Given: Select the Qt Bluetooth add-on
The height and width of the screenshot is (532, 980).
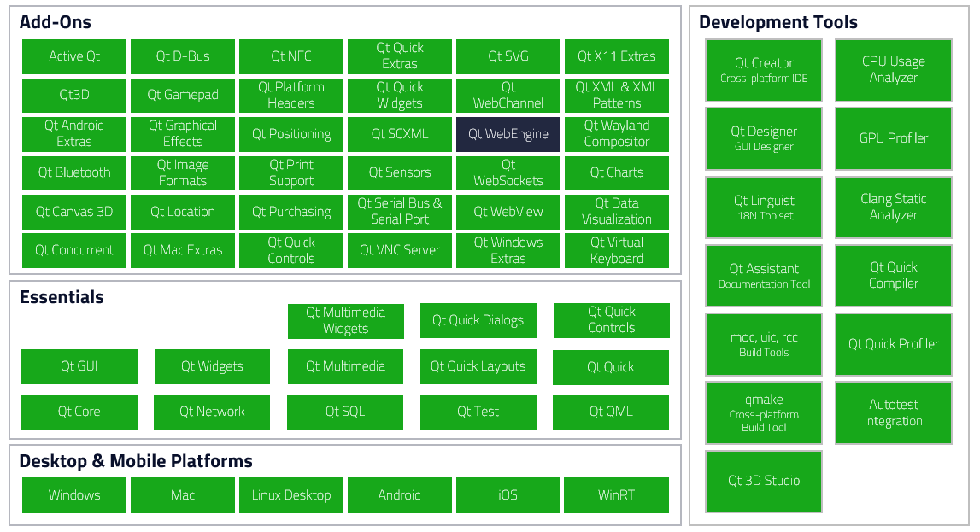Looking at the screenshot, I should [74, 172].
